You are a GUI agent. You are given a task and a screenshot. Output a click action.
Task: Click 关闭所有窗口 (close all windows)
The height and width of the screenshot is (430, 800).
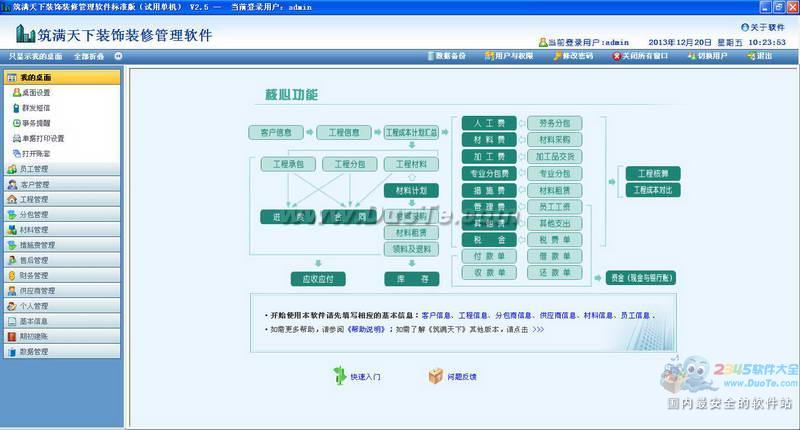pyautogui.click(x=640, y=56)
